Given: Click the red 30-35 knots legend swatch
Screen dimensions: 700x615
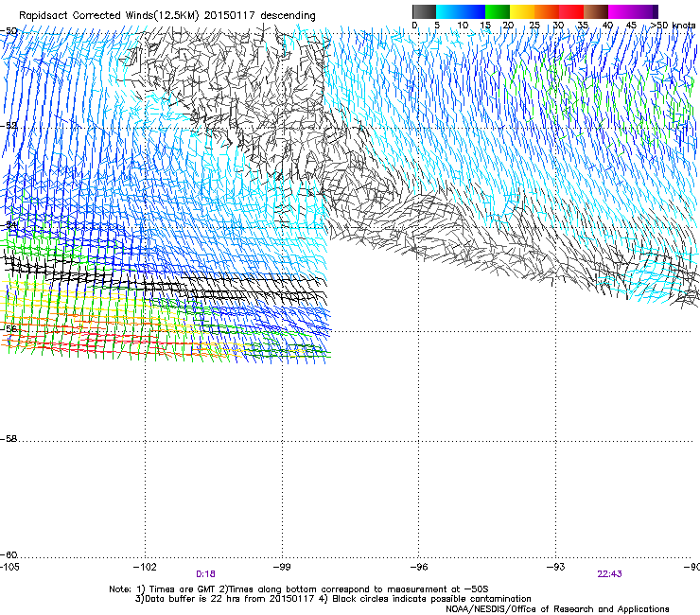Looking at the screenshot, I should [x=571, y=11].
